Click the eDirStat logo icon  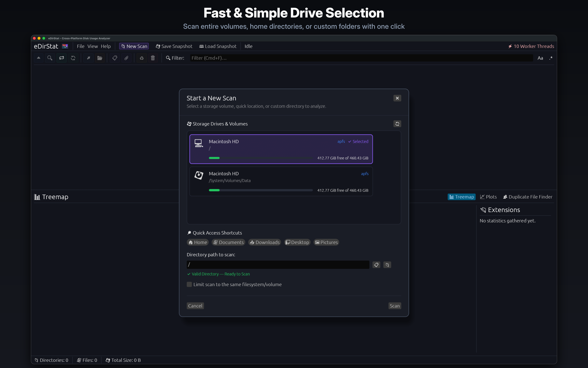point(65,46)
